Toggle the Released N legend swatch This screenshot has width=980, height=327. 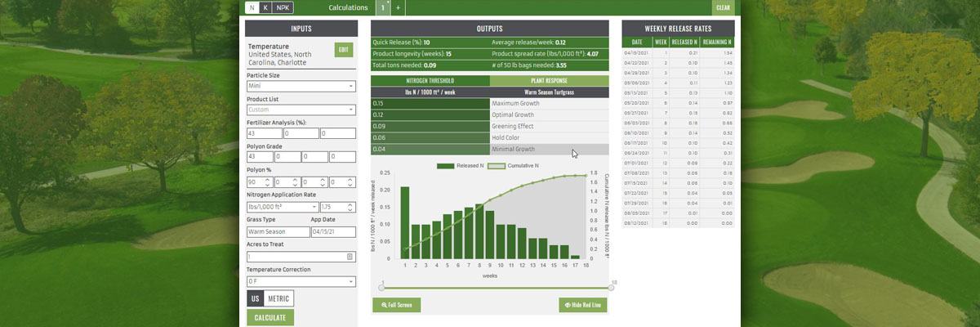446,166
